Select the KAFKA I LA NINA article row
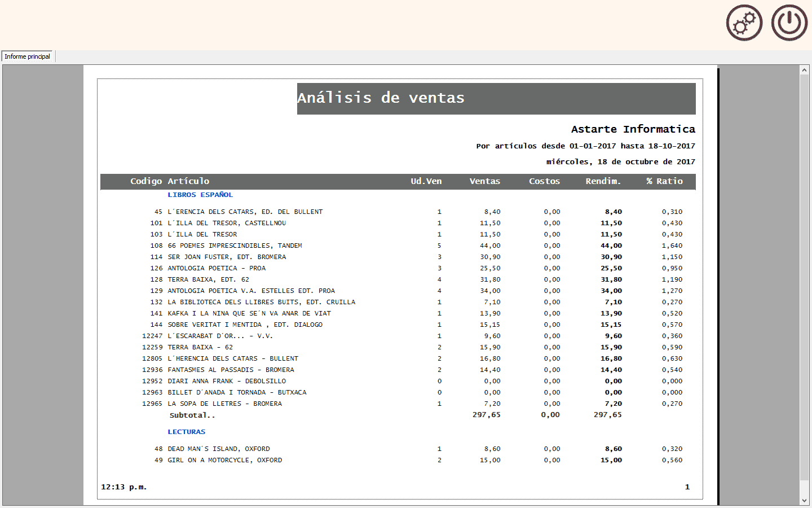Viewport: 812px width, 508px height. [249, 313]
